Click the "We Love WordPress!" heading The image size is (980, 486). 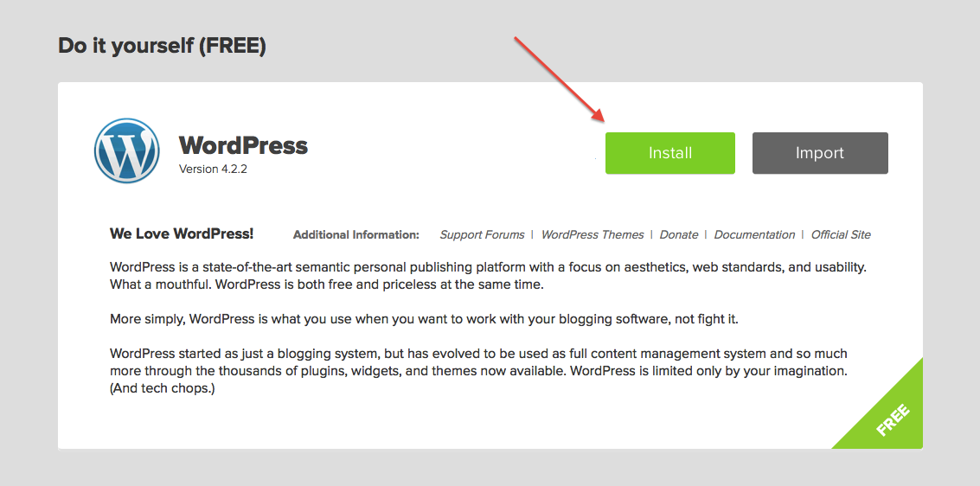click(x=182, y=233)
